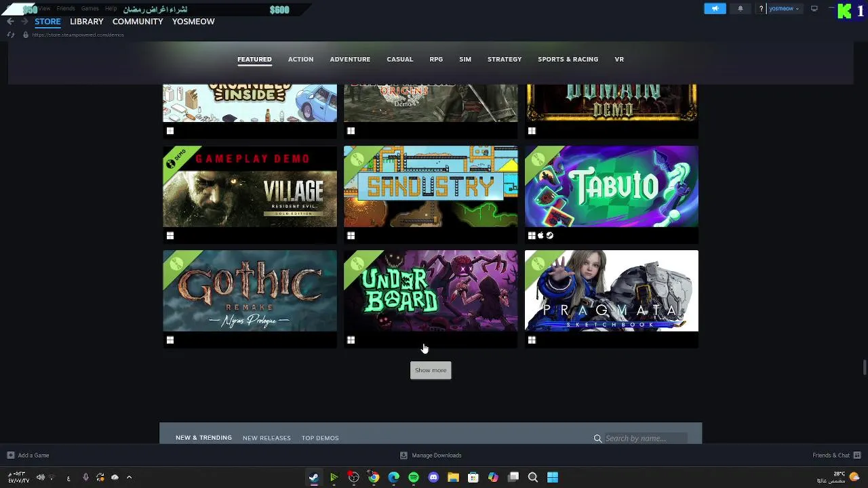Open Discord from the taskbar
868x488 pixels.
click(433, 477)
